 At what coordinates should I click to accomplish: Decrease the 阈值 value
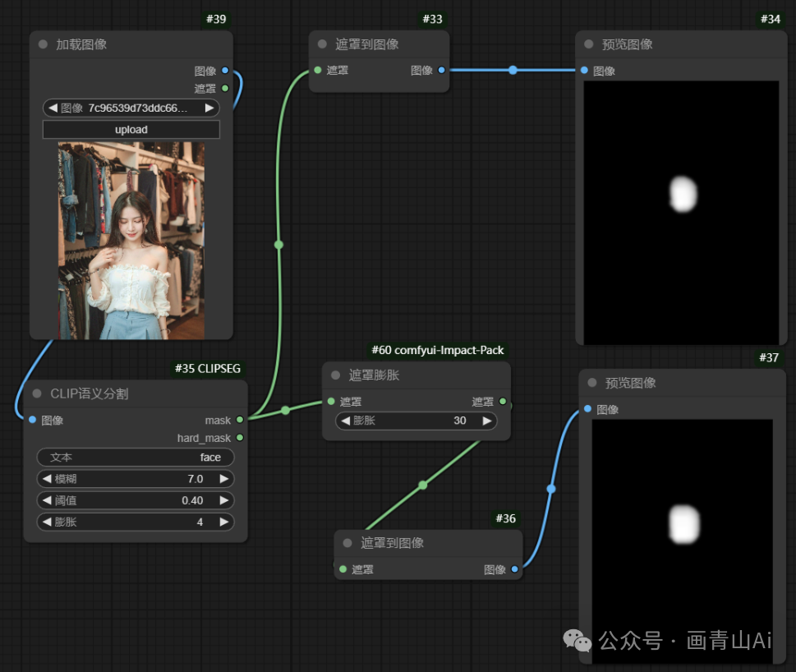click(47, 500)
